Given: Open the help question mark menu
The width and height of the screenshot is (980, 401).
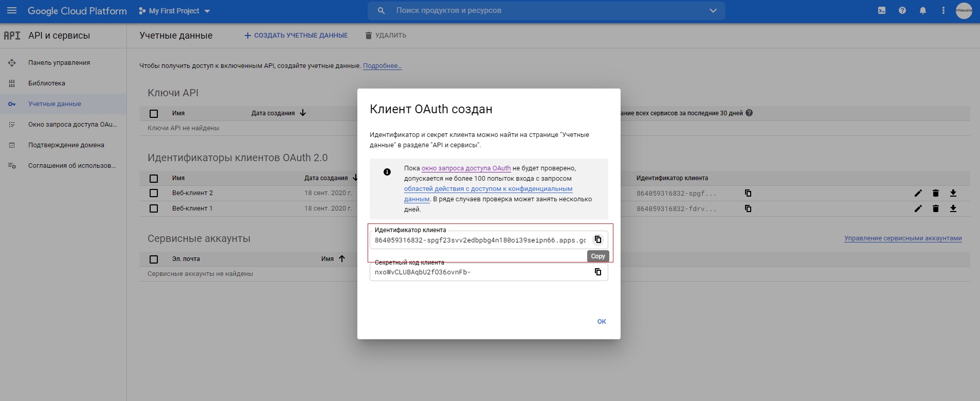Looking at the screenshot, I should (x=902, y=11).
